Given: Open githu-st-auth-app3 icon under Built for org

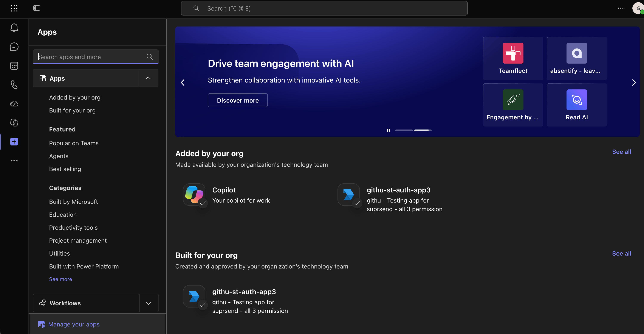Looking at the screenshot, I should (194, 296).
